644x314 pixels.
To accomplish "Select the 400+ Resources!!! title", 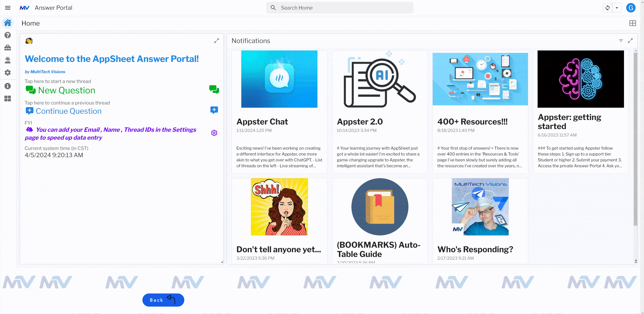I will click(x=472, y=122).
